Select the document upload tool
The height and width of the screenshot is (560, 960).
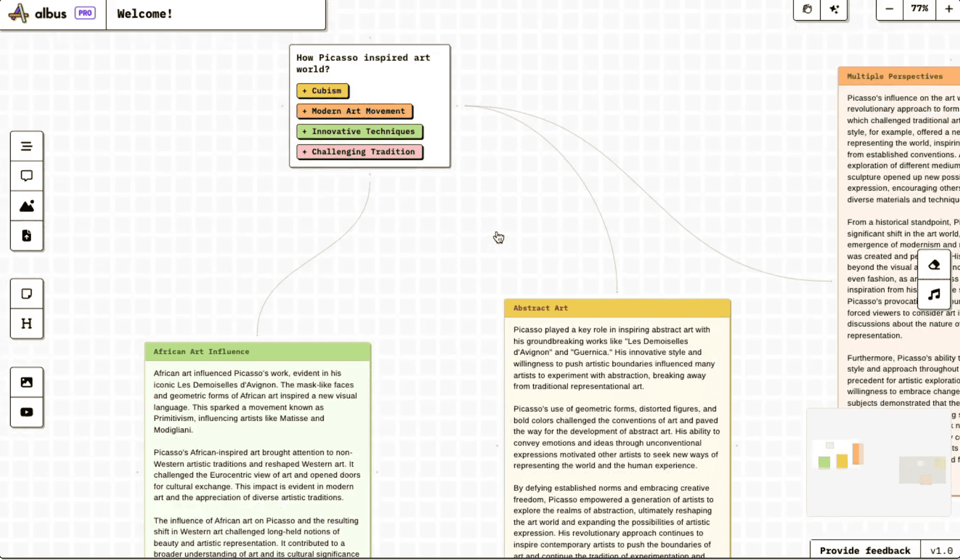(27, 236)
